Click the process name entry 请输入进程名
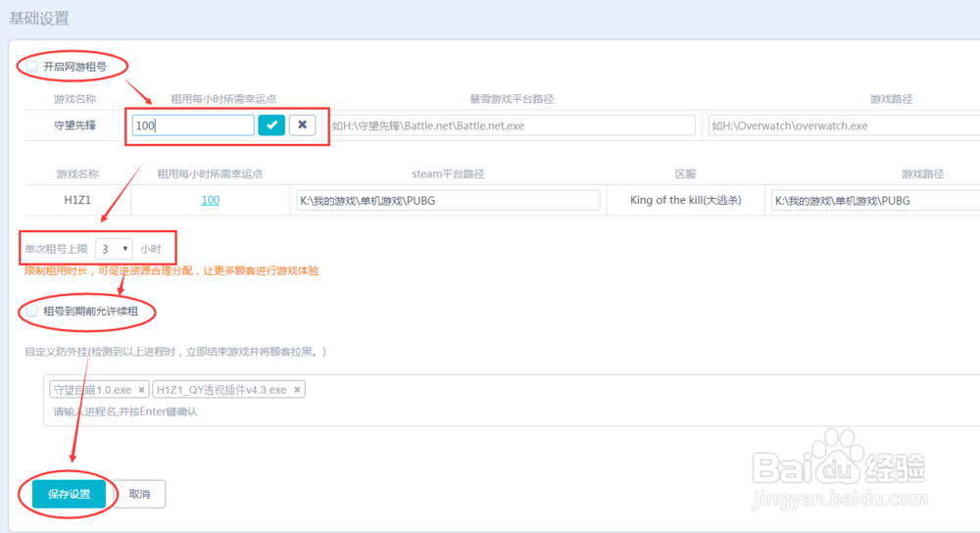The height and width of the screenshot is (533, 980). [x=125, y=412]
